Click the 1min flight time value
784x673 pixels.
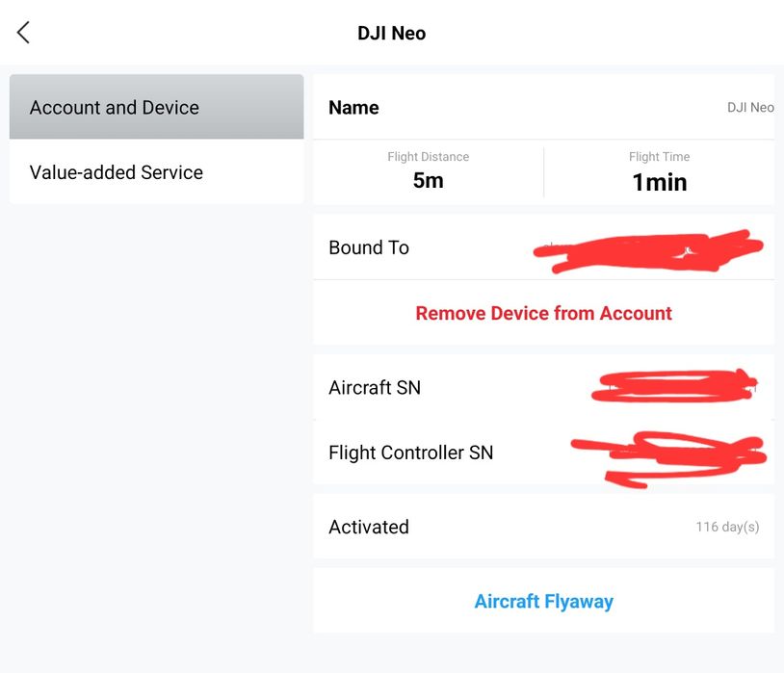click(659, 182)
